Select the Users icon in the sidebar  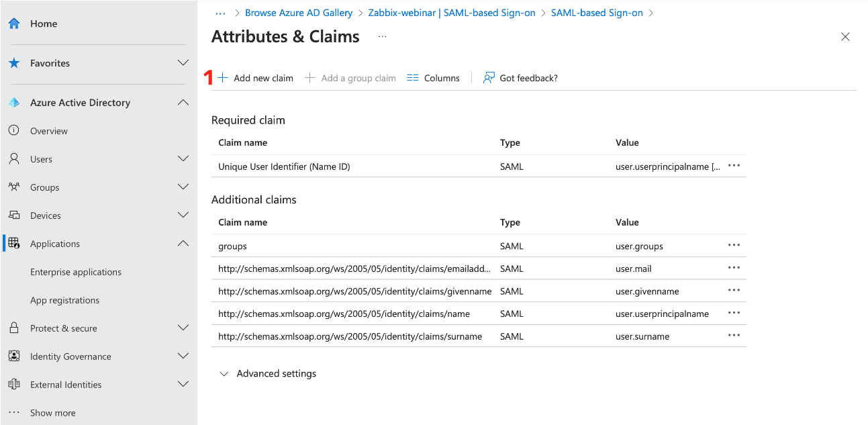pyautogui.click(x=13, y=158)
